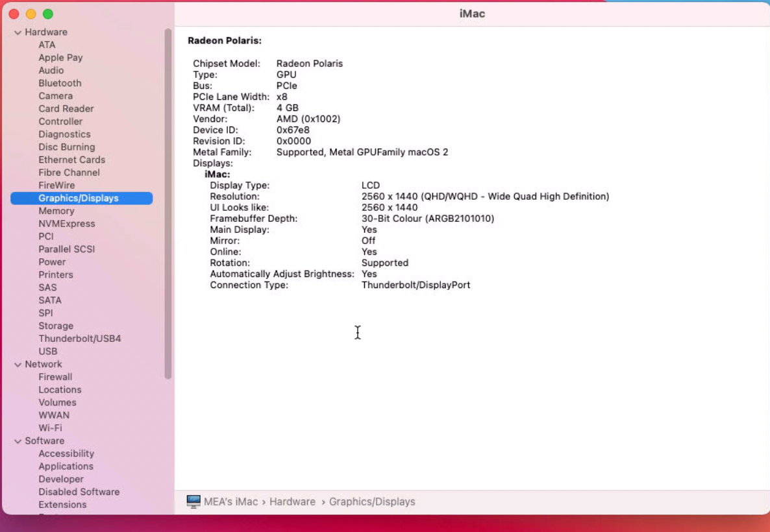Select Apple Pay in the sidebar
Viewport: 770px width, 532px height.
coord(60,58)
